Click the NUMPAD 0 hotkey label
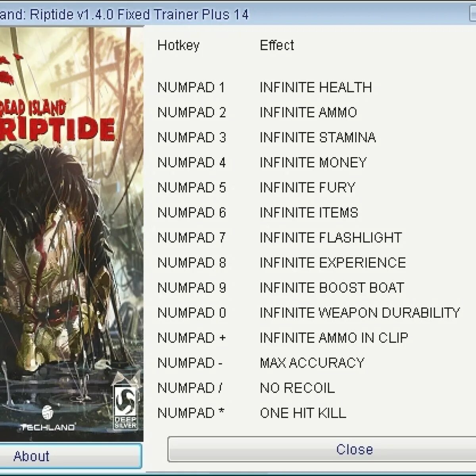Screen dimensions: 476x476 tap(192, 313)
